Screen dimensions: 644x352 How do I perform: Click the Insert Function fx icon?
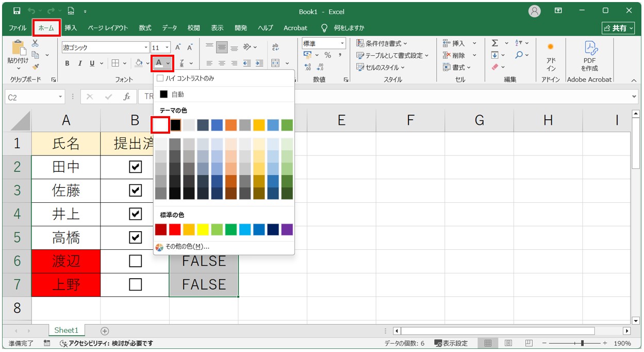[127, 97]
